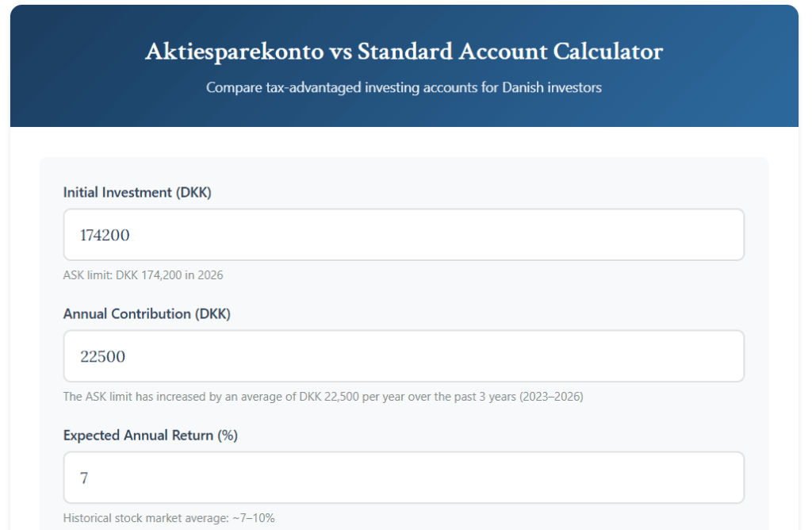
Task: Click the Initial Investment input field
Action: 404,234
